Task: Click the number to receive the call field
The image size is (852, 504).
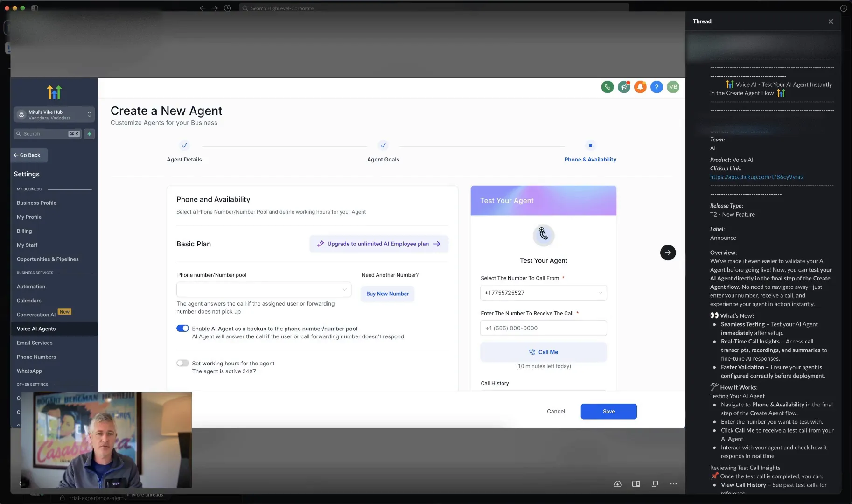Action: point(543,328)
